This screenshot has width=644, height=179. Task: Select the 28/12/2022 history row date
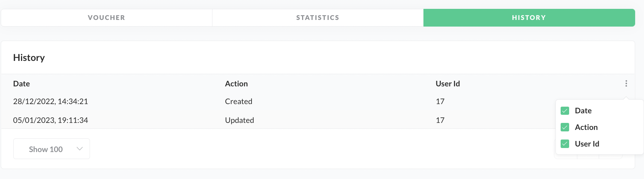point(51,101)
